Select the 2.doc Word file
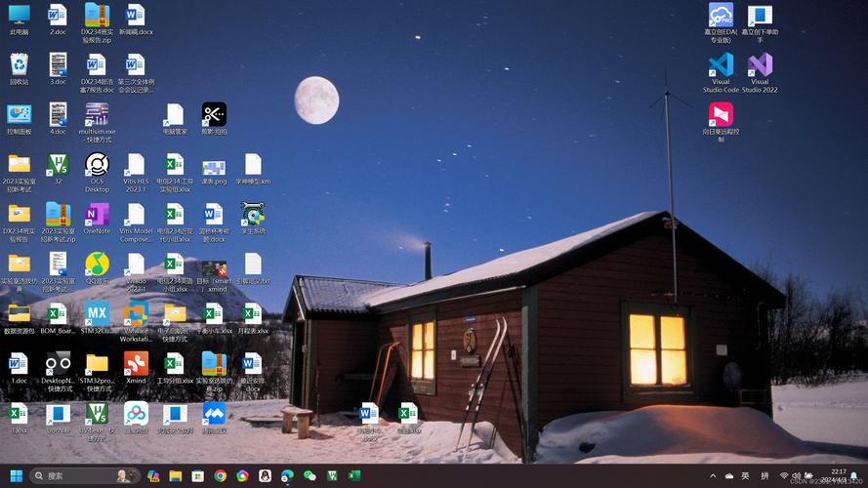The image size is (868, 488). coord(58,20)
